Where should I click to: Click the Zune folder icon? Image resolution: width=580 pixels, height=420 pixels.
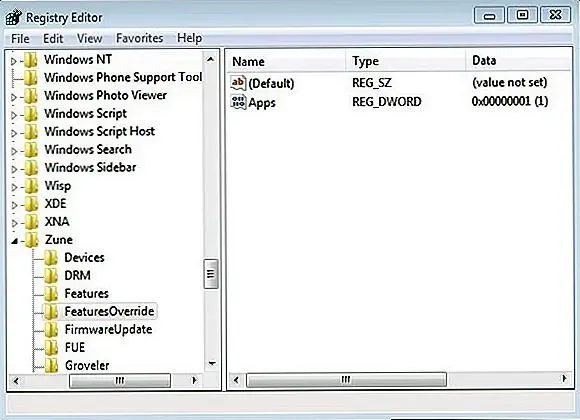pyautogui.click(x=32, y=239)
